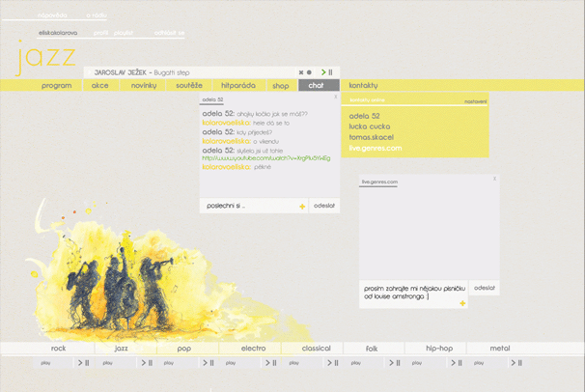
Task: Open the chat tab
Action: pyautogui.click(x=316, y=86)
